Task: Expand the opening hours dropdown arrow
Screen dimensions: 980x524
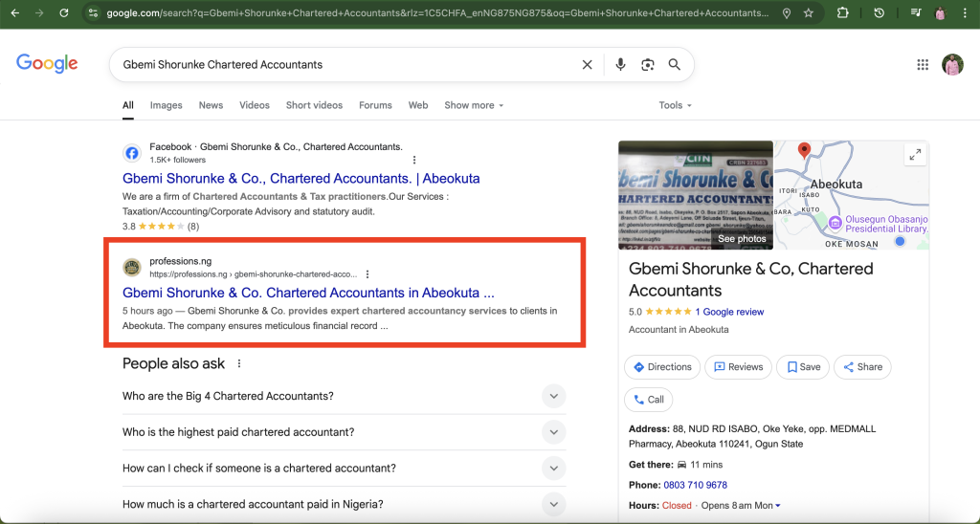Action: point(778,506)
